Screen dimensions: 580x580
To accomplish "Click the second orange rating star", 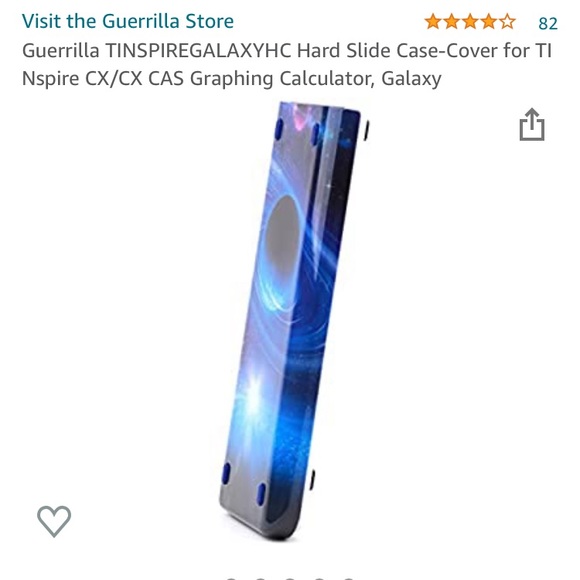I will [451, 22].
